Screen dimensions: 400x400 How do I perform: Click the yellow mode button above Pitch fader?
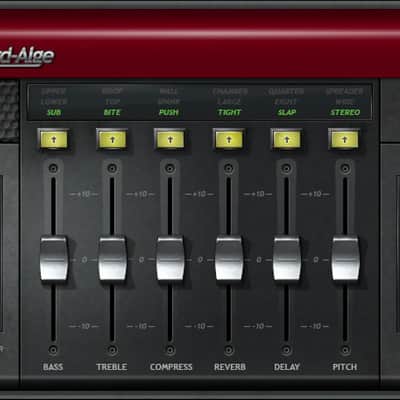click(344, 139)
